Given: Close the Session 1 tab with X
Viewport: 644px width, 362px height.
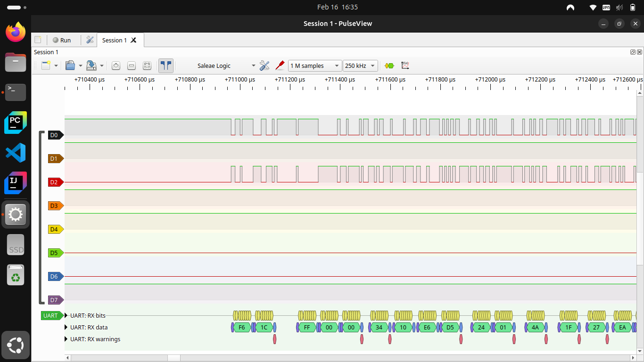Looking at the screenshot, I should point(133,40).
